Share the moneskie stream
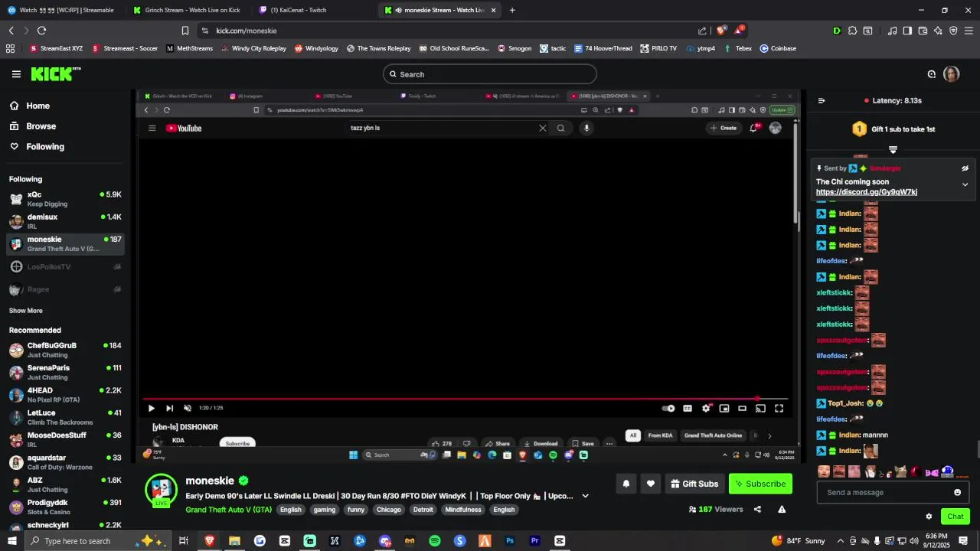 757,509
